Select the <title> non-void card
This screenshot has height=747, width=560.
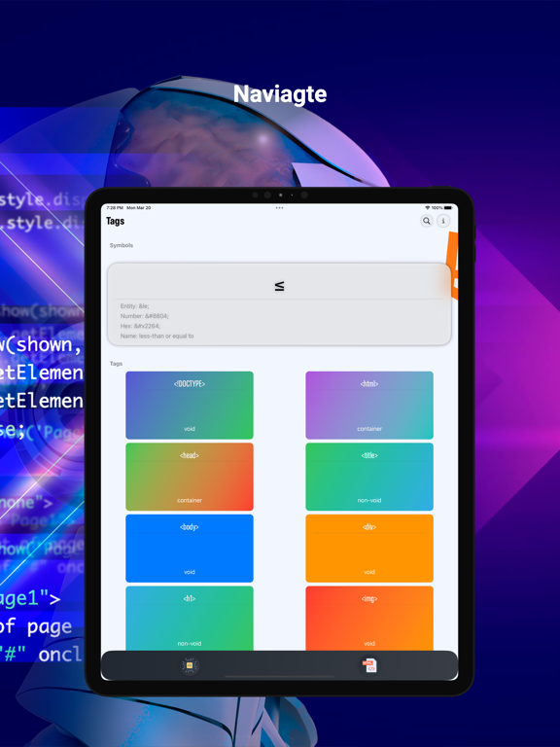(x=369, y=477)
